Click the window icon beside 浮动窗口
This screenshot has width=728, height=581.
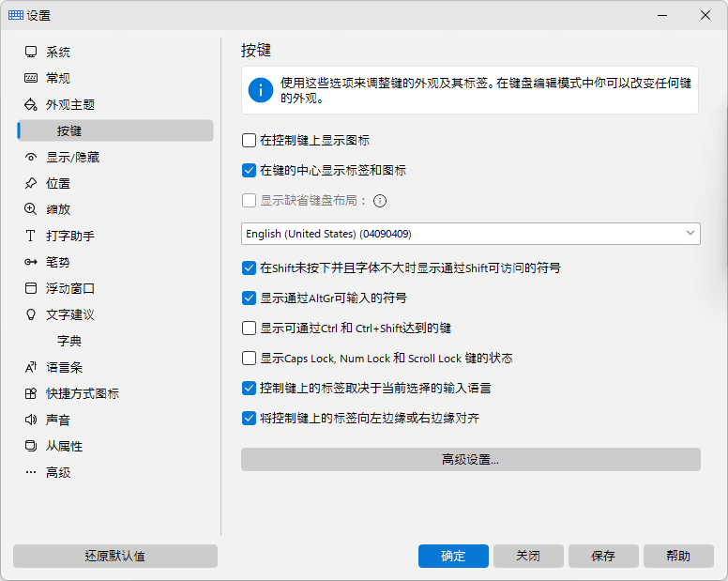point(31,288)
